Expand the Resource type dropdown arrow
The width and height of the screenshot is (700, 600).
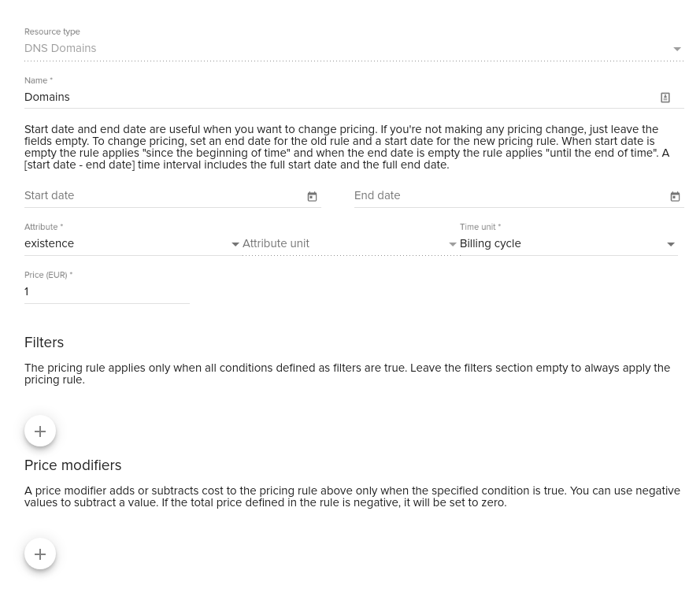(677, 49)
